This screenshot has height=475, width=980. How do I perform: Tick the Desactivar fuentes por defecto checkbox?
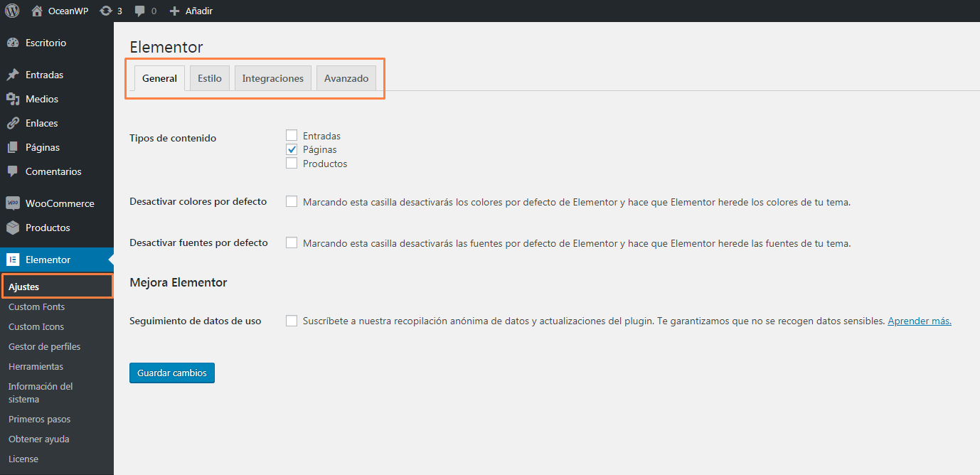pyautogui.click(x=292, y=242)
